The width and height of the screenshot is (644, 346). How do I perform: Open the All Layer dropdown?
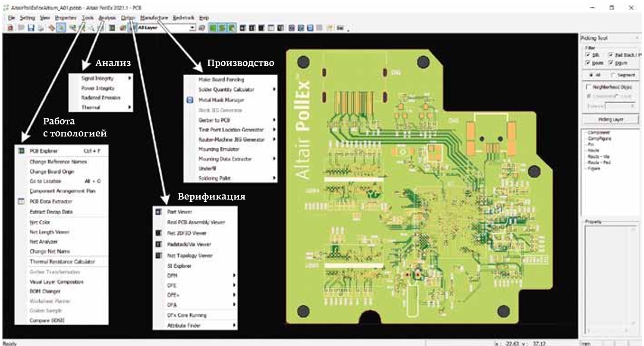pos(192,28)
